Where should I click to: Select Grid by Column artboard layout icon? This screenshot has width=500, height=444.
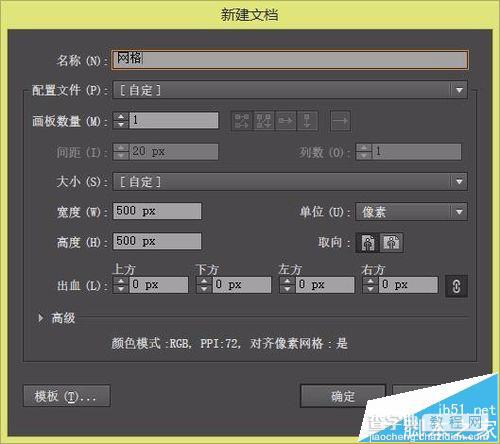pyautogui.click(x=264, y=120)
